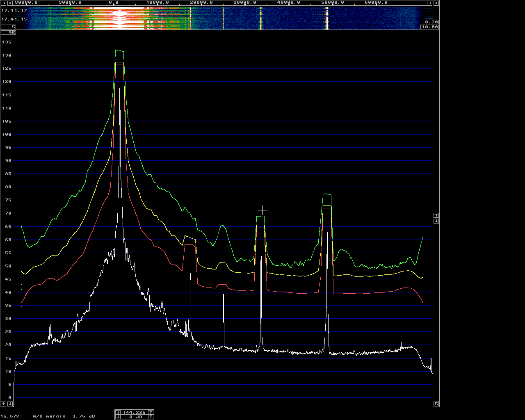Click the A/D margin 3.76 dB readout

pyautogui.click(x=64, y=416)
